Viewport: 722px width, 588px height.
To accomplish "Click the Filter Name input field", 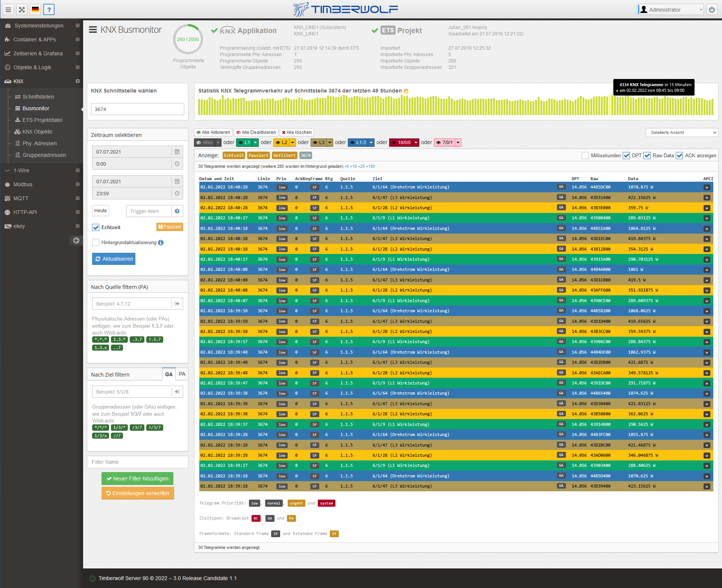I will coord(138,462).
